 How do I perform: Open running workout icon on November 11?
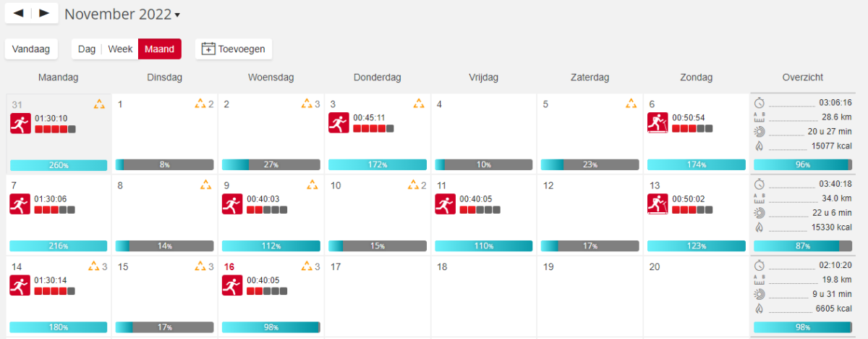click(x=446, y=204)
